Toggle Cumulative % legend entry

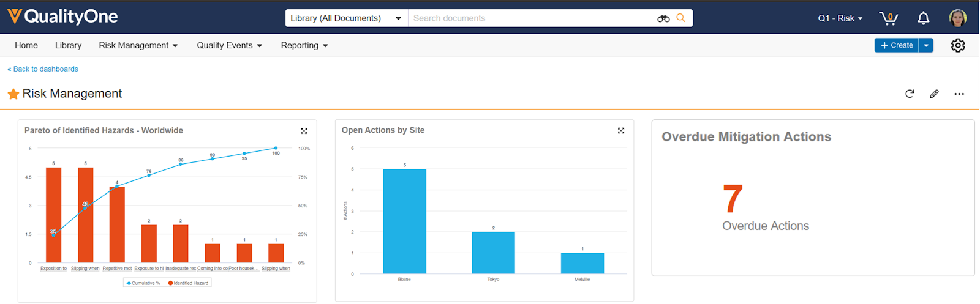(x=143, y=283)
